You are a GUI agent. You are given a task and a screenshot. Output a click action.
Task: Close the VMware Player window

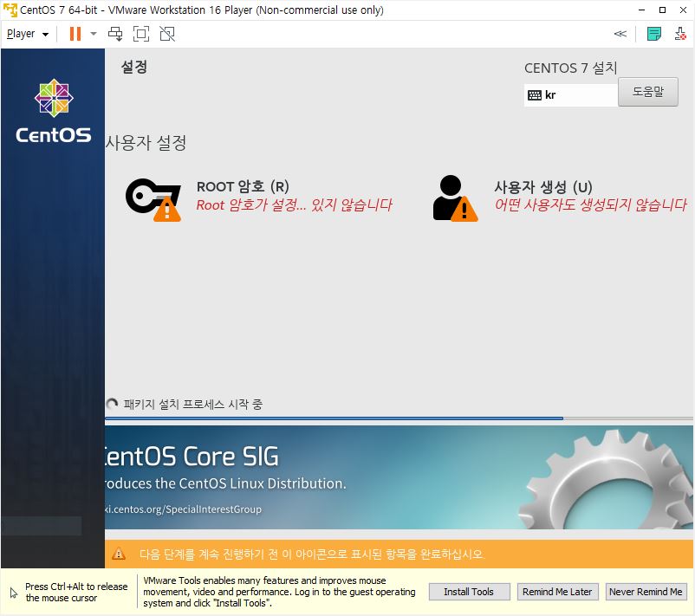click(x=683, y=10)
